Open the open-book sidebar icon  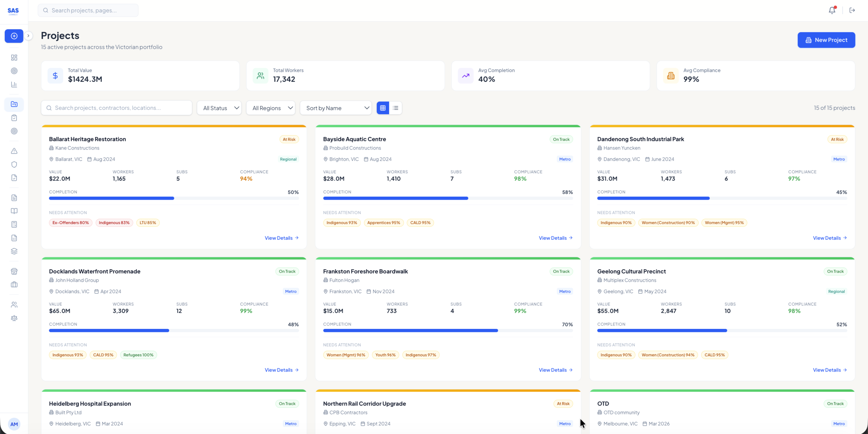pos(14,211)
